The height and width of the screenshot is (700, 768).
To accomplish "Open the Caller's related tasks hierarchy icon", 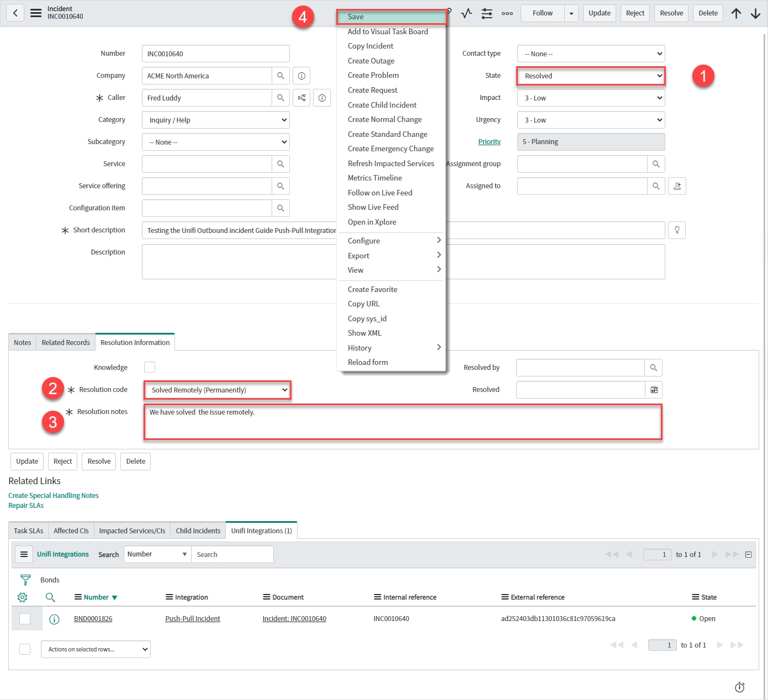I will (301, 98).
